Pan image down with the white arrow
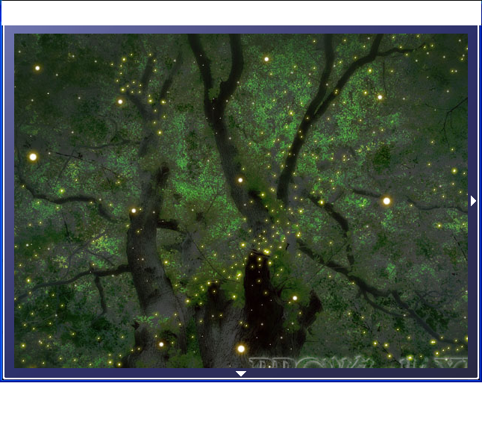Viewport: 482px width, 448px height. point(241,373)
